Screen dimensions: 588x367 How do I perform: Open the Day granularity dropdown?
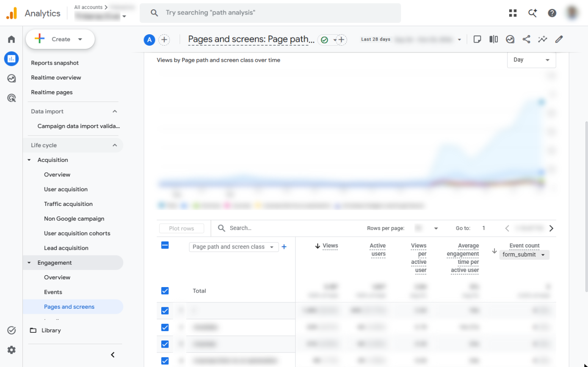pyautogui.click(x=531, y=60)
